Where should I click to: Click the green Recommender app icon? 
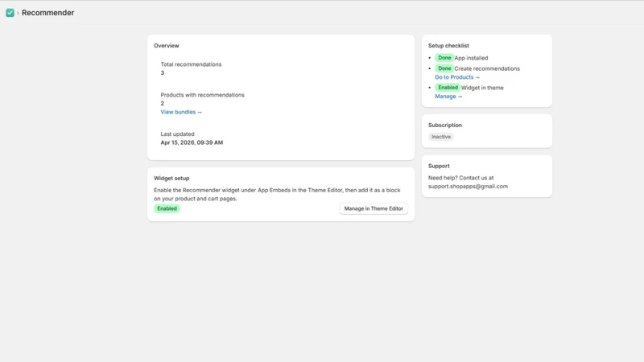tap(10, 13)
